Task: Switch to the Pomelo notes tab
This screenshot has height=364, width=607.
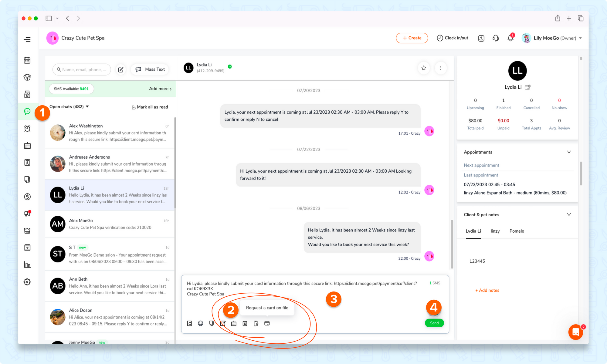Action: point(517,231)
